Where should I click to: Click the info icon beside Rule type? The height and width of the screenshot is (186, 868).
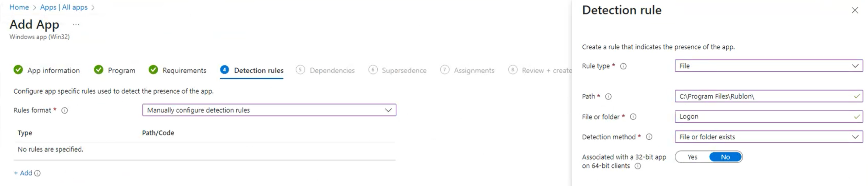pos(623,66)
